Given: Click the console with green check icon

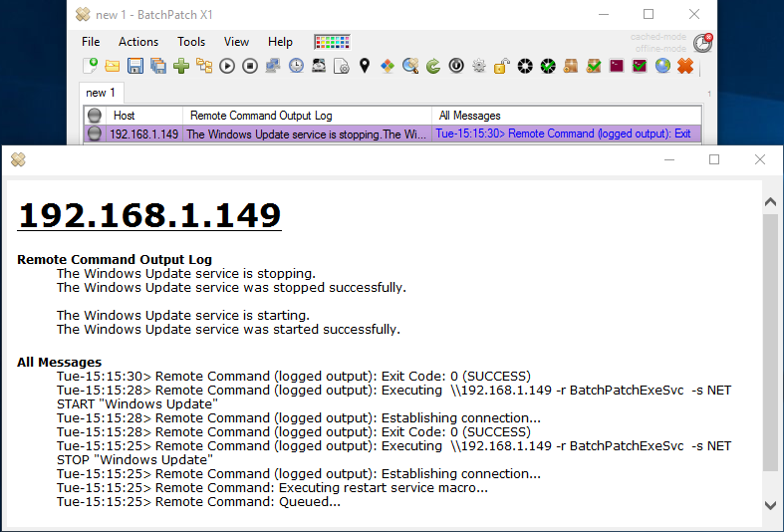Looking at the screenshot, I should [x=640, y=66].
